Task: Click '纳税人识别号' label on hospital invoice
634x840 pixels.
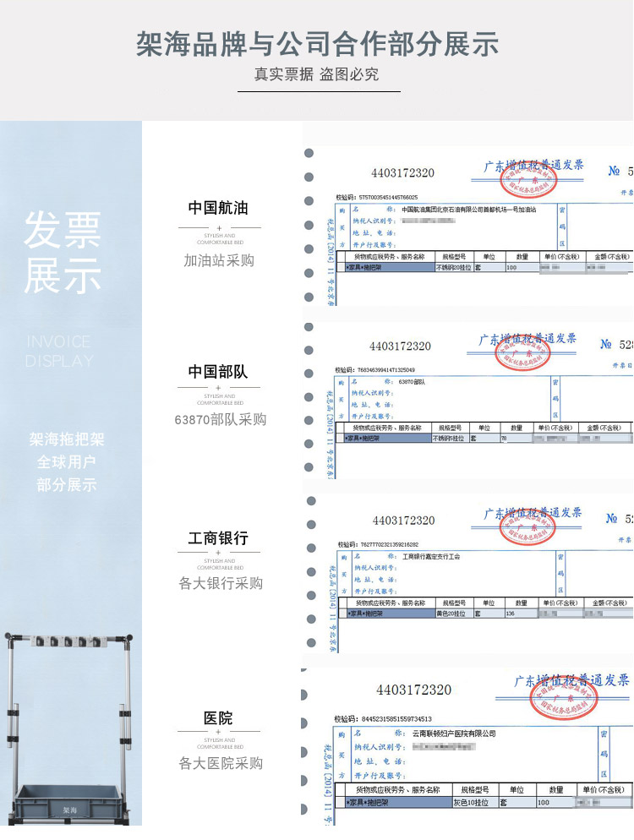Action: [380, 747]
